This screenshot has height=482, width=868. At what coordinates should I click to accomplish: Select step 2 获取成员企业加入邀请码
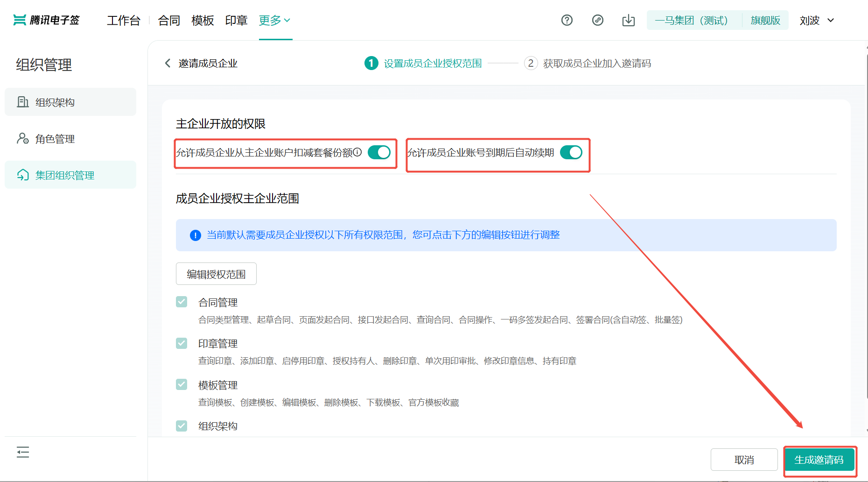[x=588, y=63]
